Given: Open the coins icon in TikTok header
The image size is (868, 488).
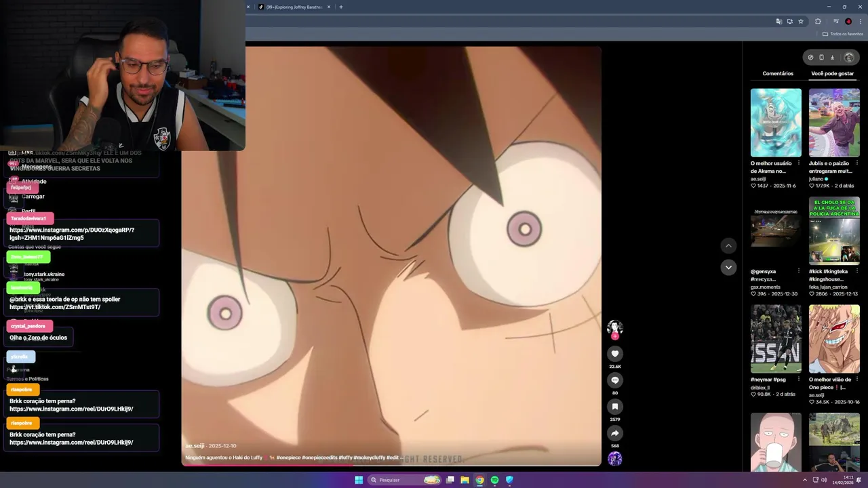Looking at the screenshot, I should coord(810,58).
